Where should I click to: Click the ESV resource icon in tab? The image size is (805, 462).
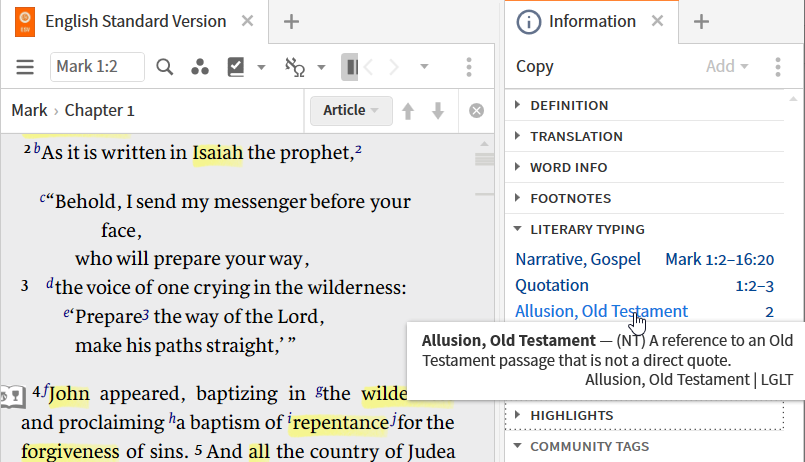pos(25,22)
